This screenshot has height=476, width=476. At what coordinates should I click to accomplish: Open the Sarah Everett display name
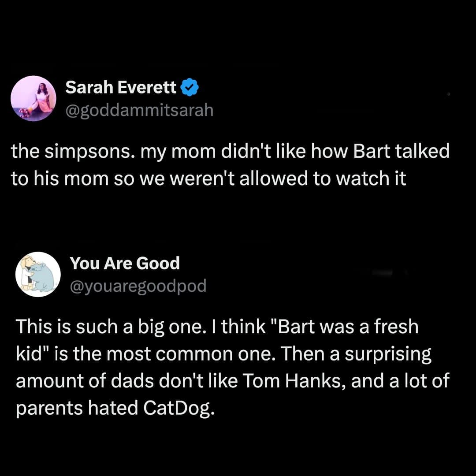(121, 88)
